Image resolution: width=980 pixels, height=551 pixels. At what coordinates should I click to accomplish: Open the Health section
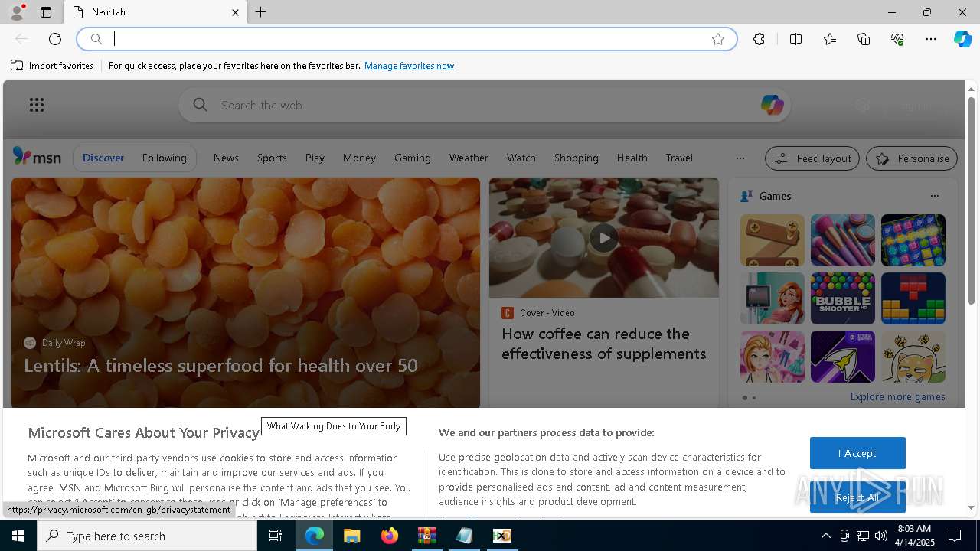click(632, 158)
